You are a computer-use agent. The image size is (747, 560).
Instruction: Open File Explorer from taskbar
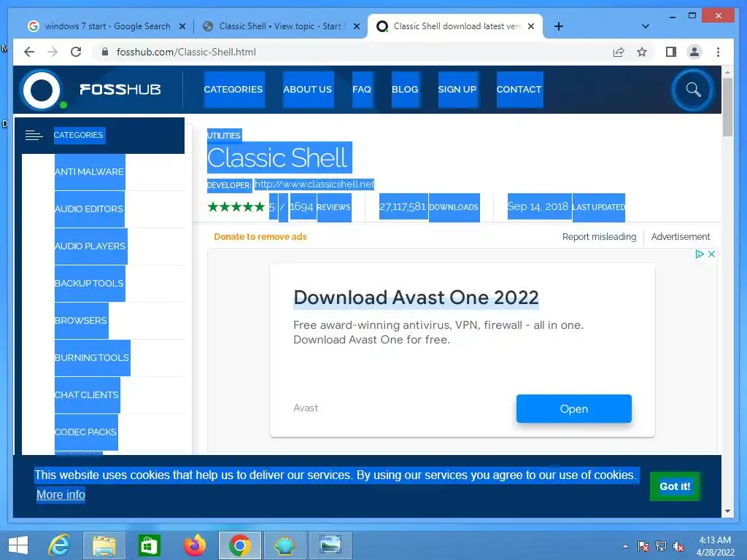point(104,545)
